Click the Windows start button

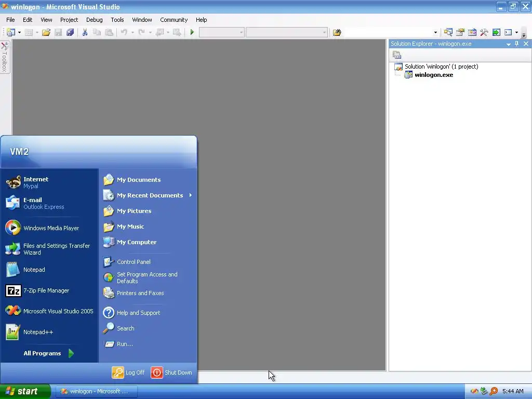click(25, 391)
